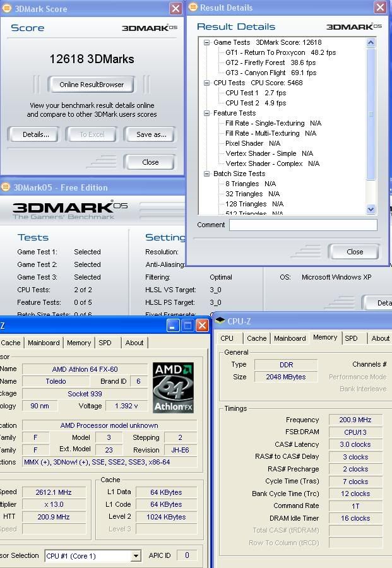Select CPU Test 2 row
The image size is (392, 568).
256,104
